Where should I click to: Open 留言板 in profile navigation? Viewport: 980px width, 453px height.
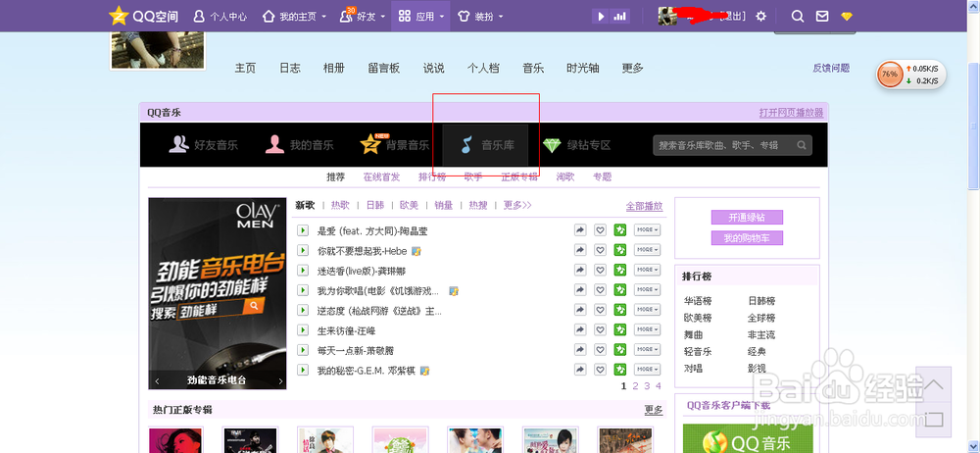(384, 69)
